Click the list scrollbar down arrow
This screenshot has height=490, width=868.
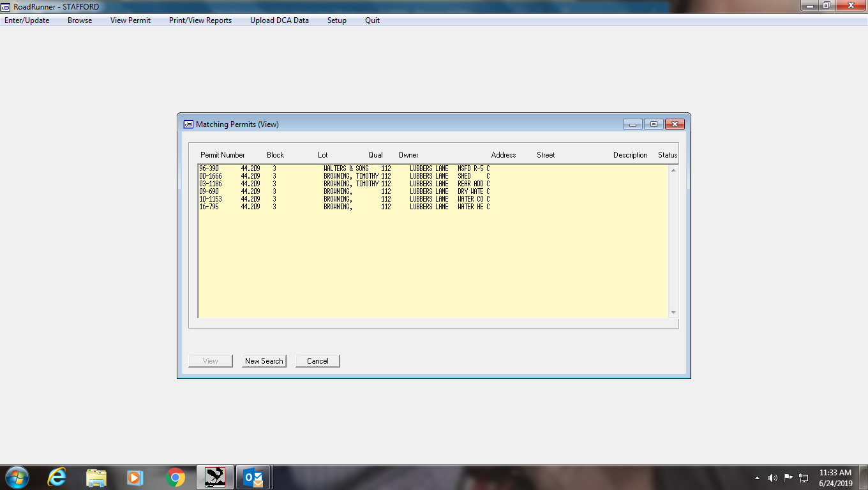pyautogui.click(x=673, y=313)
